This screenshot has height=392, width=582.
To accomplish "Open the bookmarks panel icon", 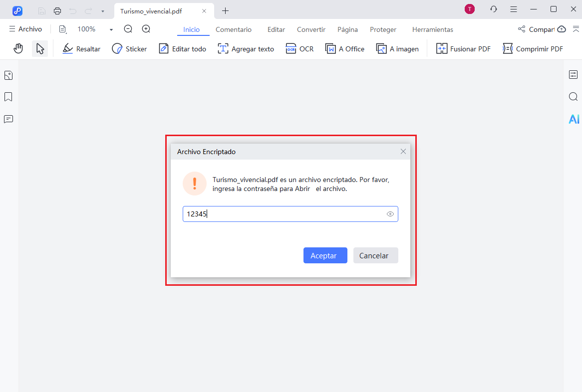I will [x=7, y=96].
